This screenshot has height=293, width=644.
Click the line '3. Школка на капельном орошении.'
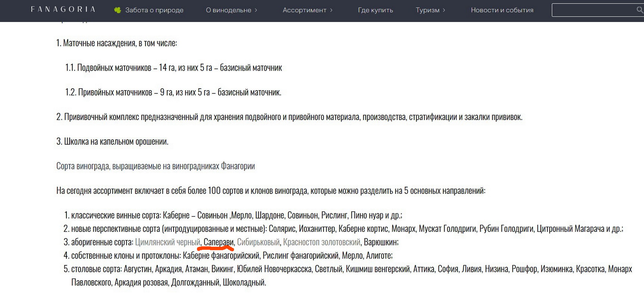[112, 142]
